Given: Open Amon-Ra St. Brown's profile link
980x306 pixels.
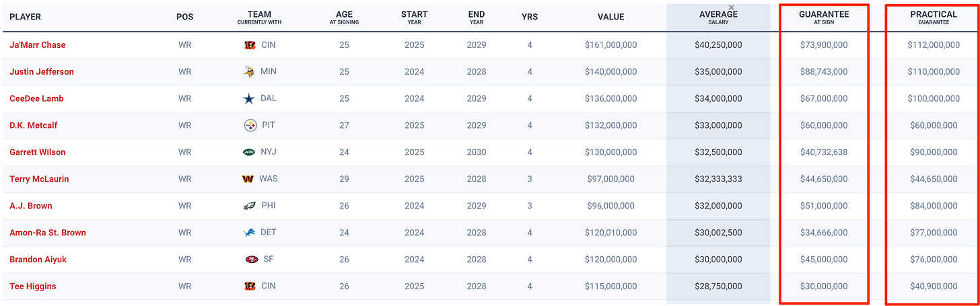Looking at the screenshot, I should pyautogui.click(x=48, y=233).
